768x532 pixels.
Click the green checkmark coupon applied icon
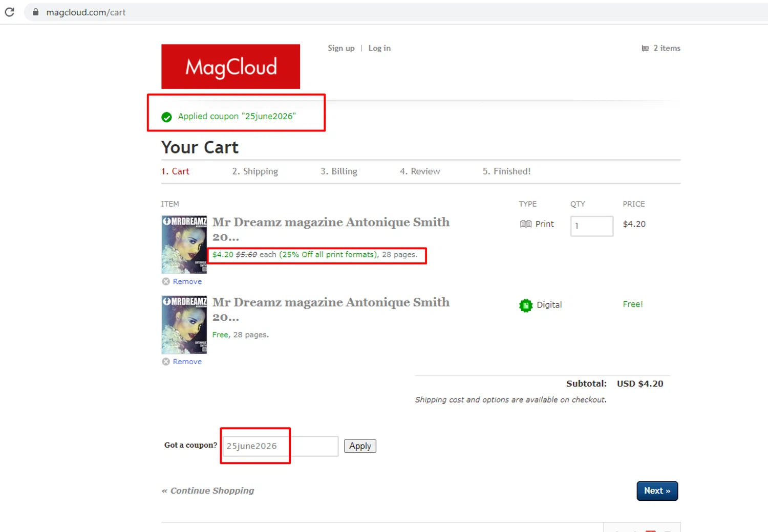[166, 117]
